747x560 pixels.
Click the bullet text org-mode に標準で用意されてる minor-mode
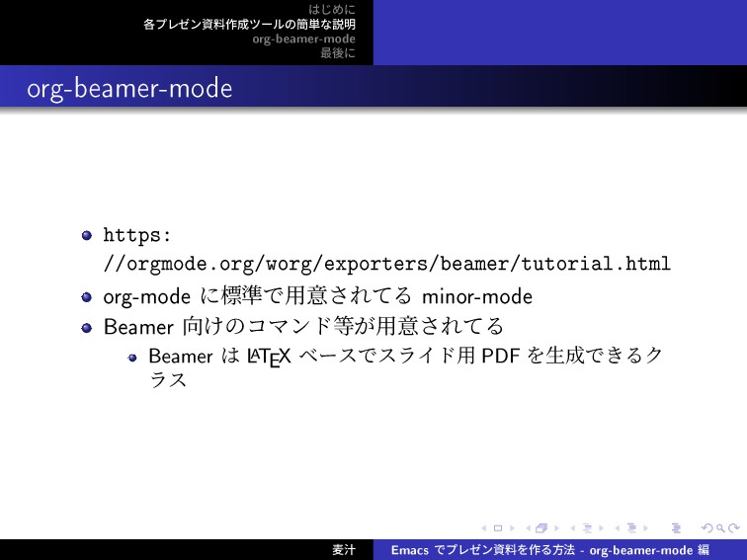[x=318, y=296]
